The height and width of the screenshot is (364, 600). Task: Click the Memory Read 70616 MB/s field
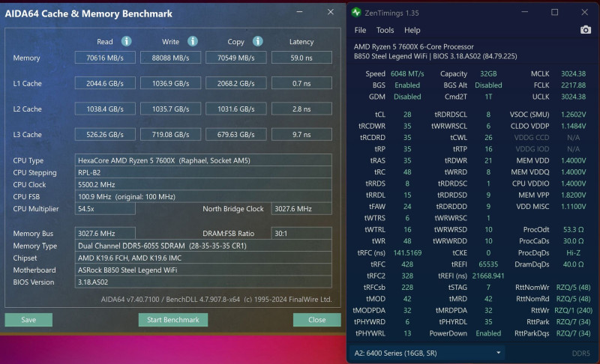(105, 58)
